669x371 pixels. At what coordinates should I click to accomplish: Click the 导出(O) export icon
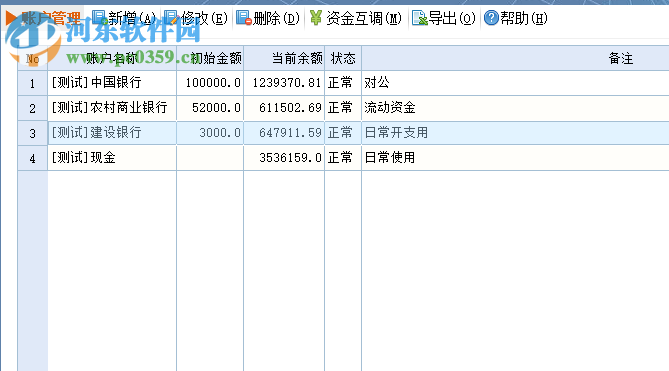pyautogui.click(x=420, y=18)
